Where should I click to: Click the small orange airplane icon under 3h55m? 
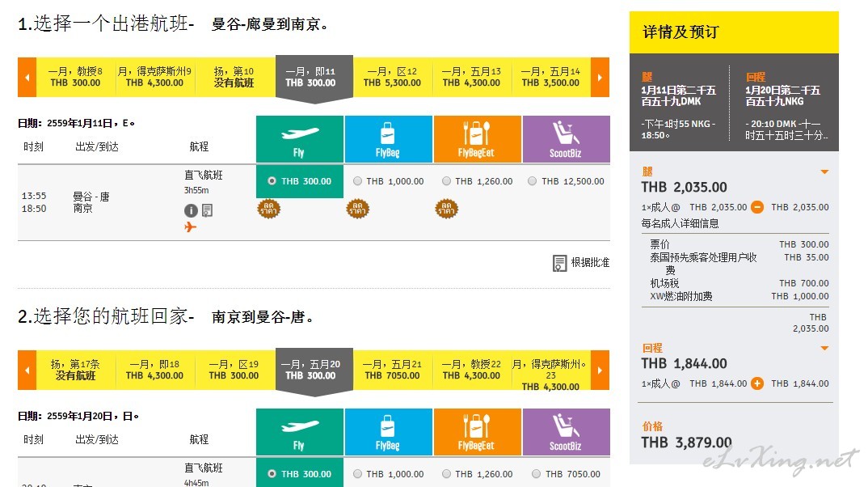191,227
